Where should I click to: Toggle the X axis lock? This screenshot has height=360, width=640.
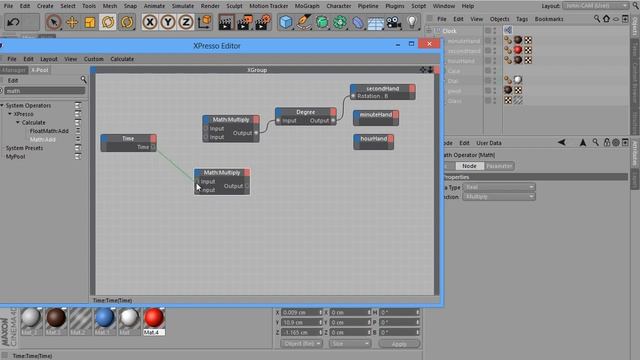[150, 22]
